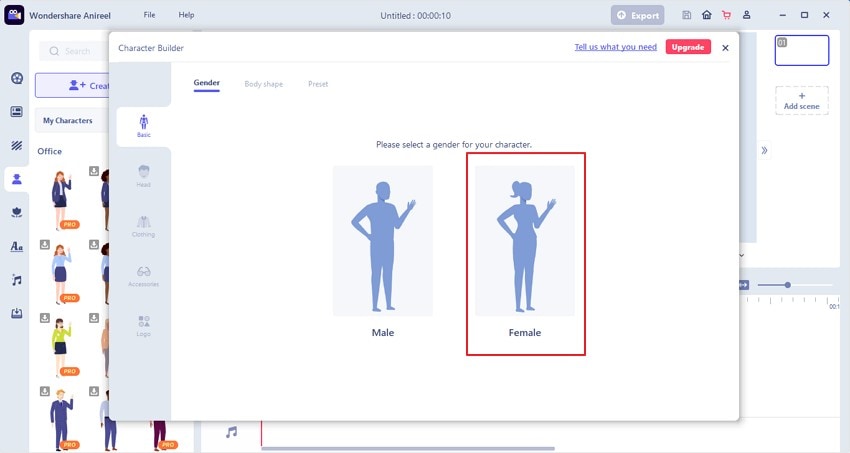Click the Upgrade button
Screen dimensions: 850x453
[688, 47]
